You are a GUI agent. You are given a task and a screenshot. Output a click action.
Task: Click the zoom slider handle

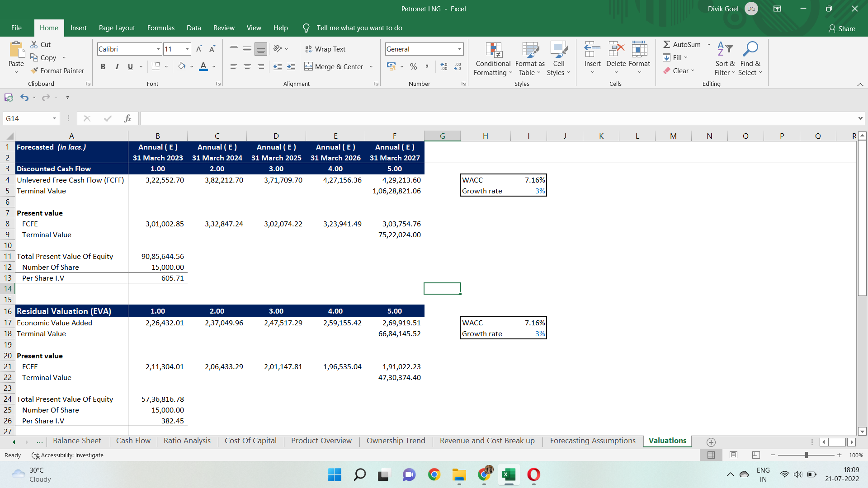coord(806,455)
